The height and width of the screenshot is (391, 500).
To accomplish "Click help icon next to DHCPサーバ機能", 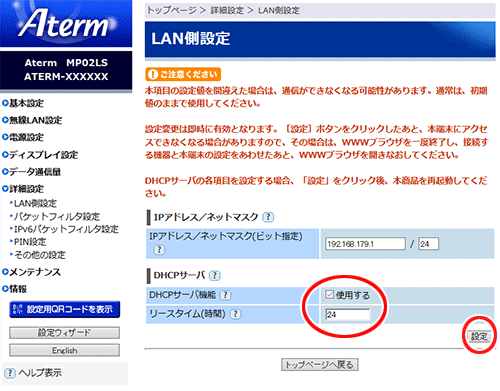I will 226,295.
